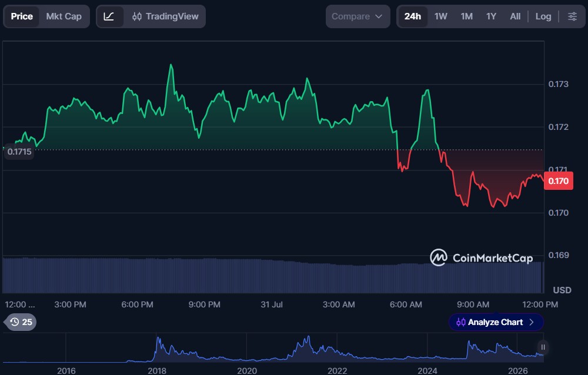Click the 0.1715 opening price label
The width and height of the screenshot is (588, 375).
point(19,152)
